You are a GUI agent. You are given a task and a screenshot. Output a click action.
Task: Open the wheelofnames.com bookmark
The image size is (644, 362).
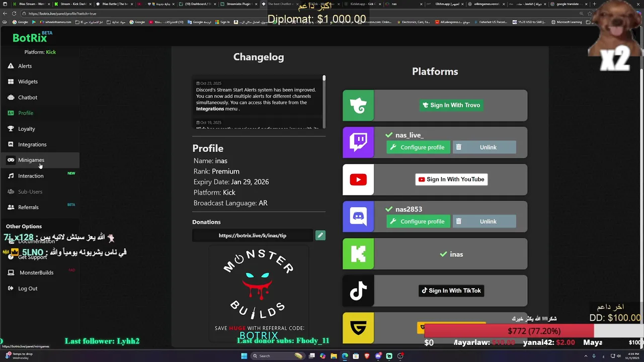tap(55, 22)
